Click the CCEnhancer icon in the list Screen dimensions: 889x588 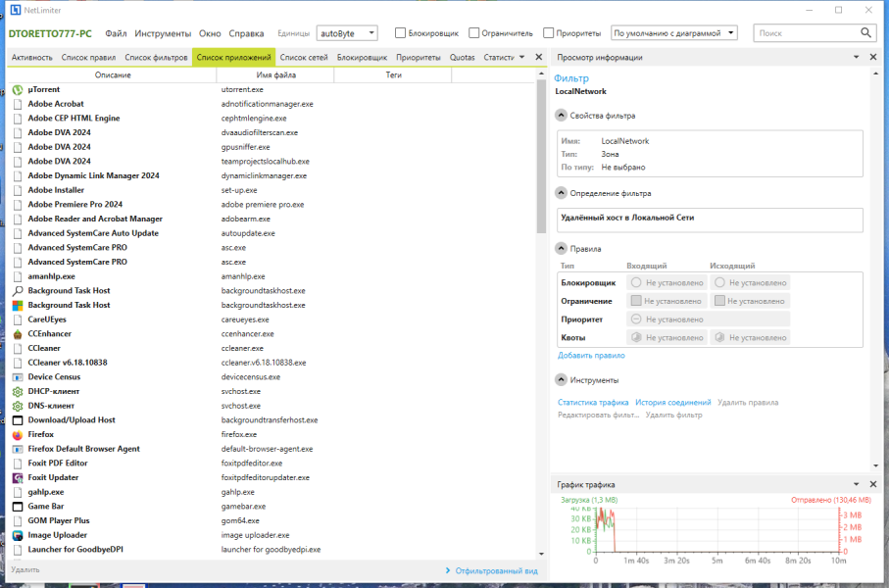click(18, 334)
